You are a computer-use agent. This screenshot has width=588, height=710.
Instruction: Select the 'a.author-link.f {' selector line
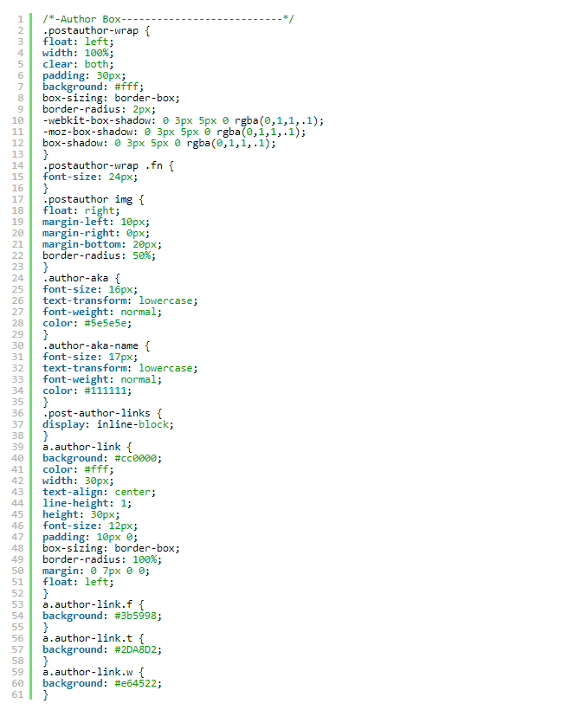(93, 604)
